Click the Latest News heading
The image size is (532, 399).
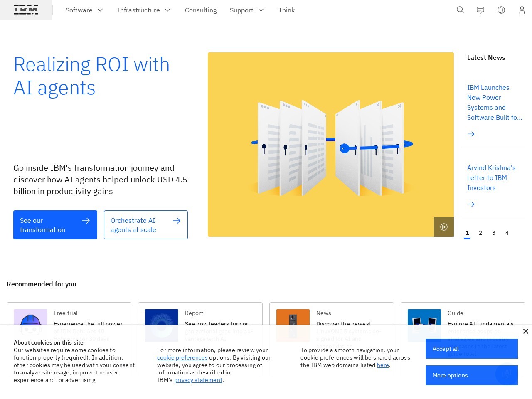486,58
